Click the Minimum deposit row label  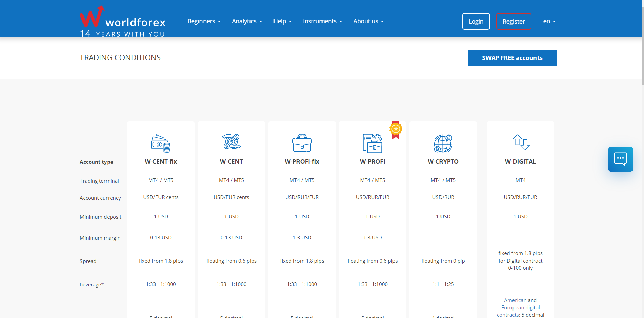pyautogui.click(x=101, y=217)
